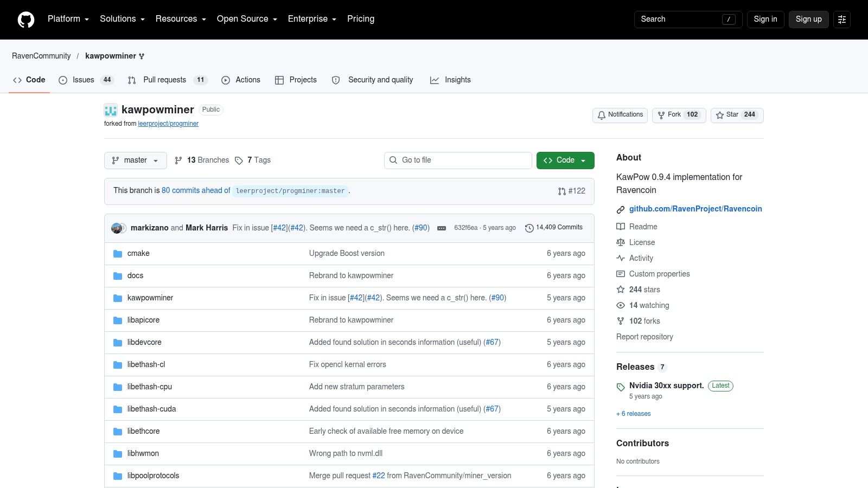The height and width of the screenshot is (488, 868).
Task: Click the License scale icon
Action: click(x=621, y=242)
